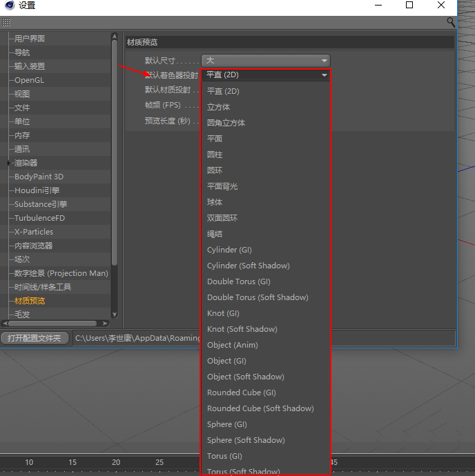Click the Cinema 4D logo in title bar
The height and width of the screenshot is (476, 475).
tap(9, 6)
